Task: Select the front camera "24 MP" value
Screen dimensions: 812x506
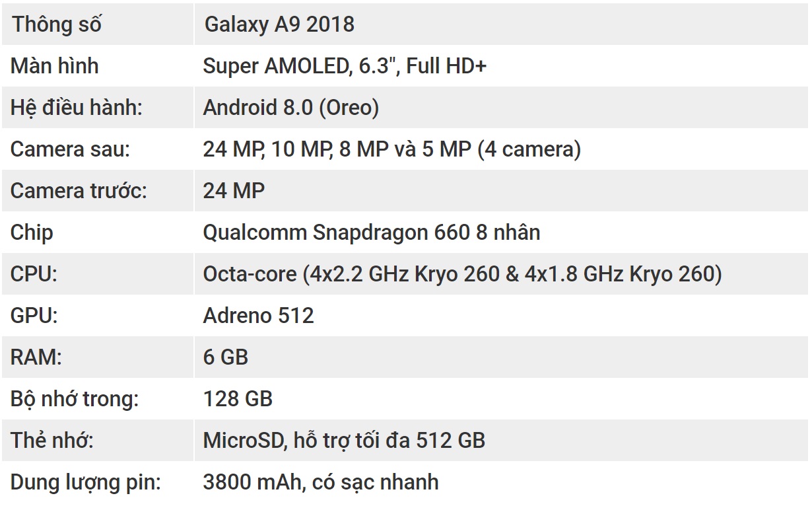Action: (234, 191)
